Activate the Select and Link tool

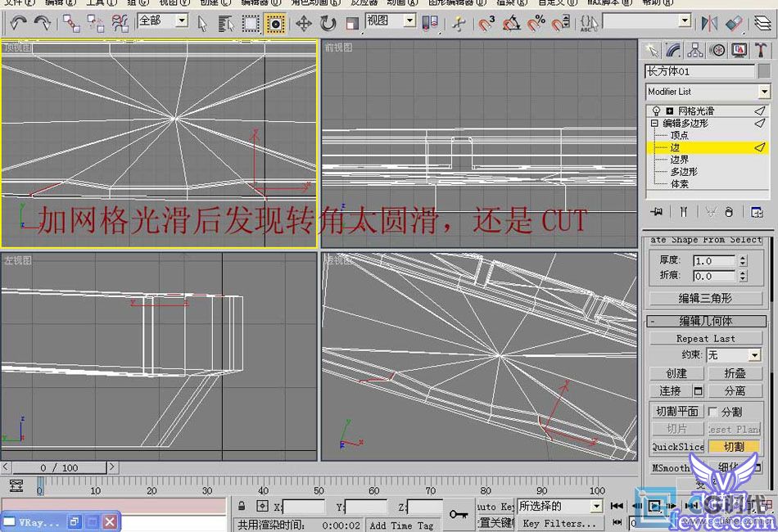71,23
